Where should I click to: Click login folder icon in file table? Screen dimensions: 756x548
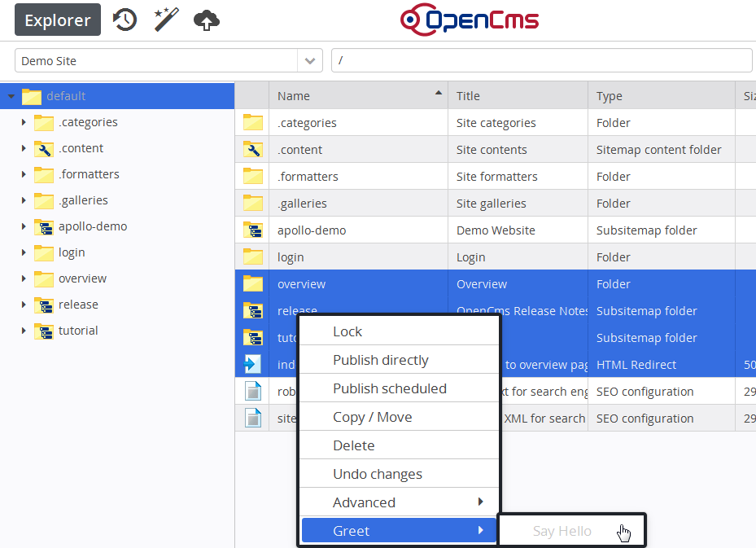click(x=253, y=257)
